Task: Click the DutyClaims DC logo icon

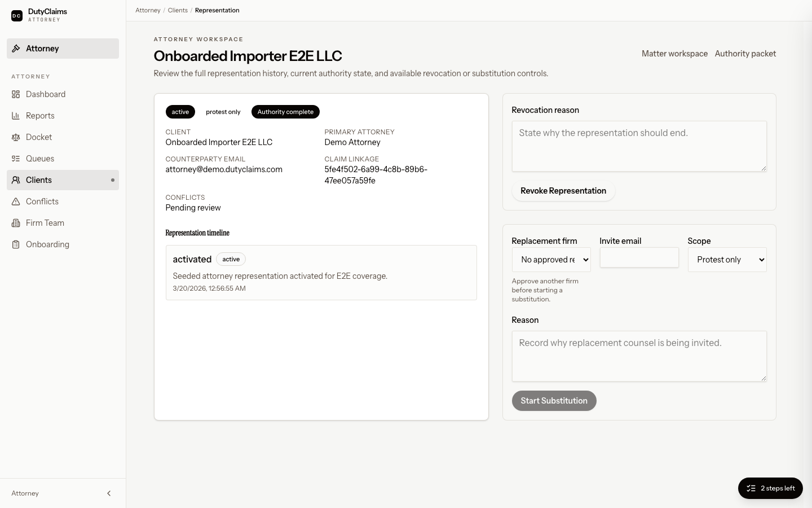Action: click(x=17, y=16)
